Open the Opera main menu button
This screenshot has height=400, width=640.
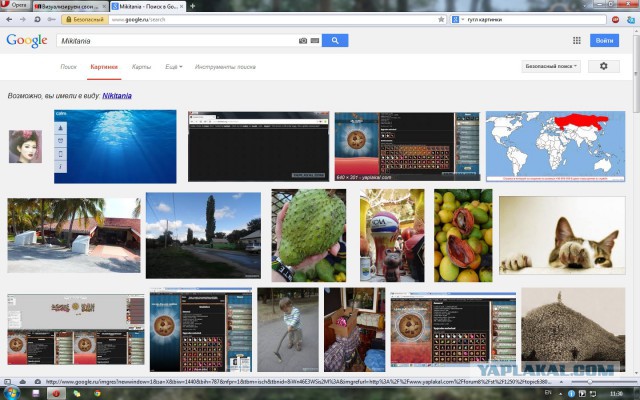click(15, 5)
